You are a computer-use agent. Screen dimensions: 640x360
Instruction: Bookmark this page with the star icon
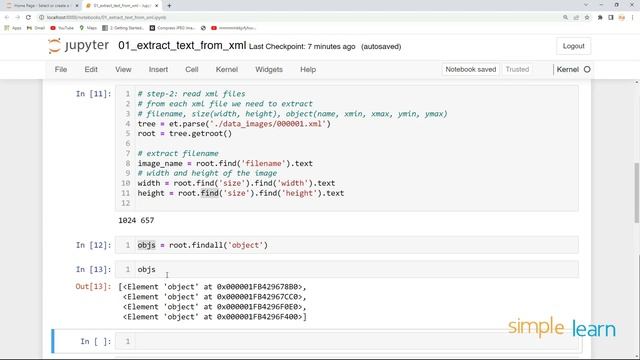[587, 18]
